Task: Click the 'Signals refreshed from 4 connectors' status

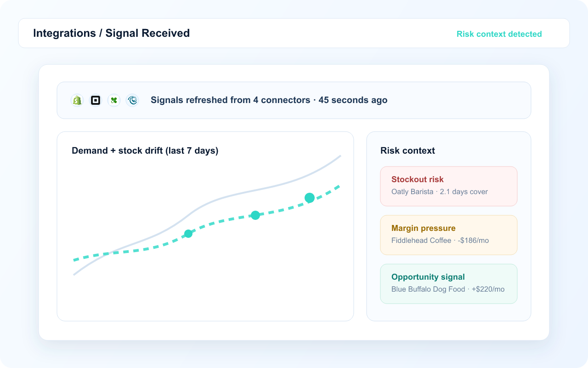Action: [x=269, y=100]
